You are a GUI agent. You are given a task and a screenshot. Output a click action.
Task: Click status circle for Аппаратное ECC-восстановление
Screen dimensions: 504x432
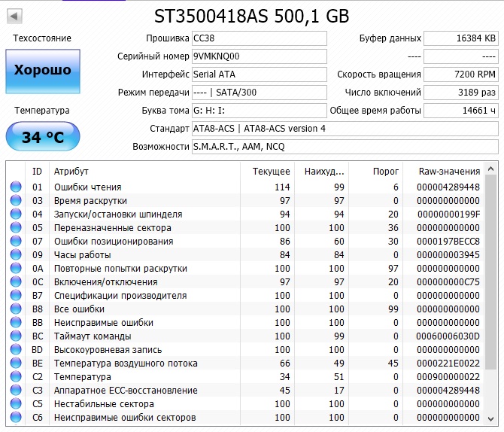(x=16, y=390)
